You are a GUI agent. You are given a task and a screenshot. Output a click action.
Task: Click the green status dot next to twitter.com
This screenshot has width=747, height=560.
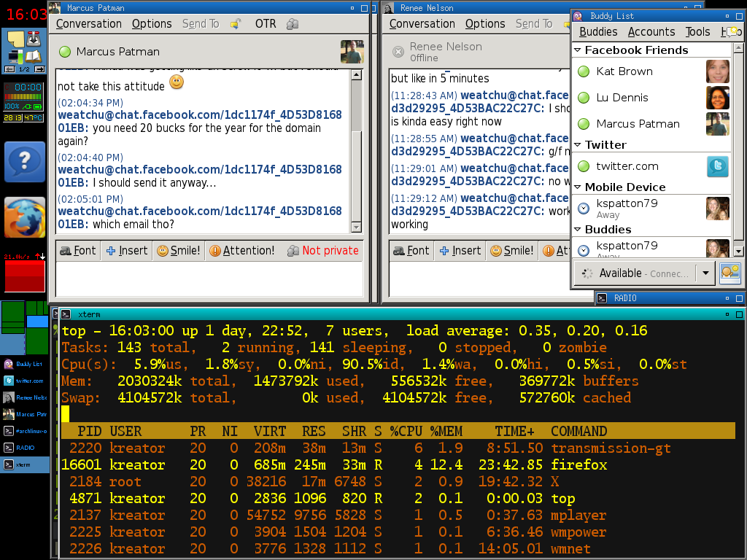point(584,166)
